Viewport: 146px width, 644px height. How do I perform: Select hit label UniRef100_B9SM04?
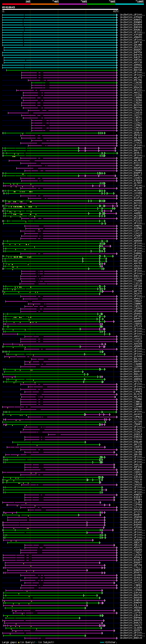point(131,25)
